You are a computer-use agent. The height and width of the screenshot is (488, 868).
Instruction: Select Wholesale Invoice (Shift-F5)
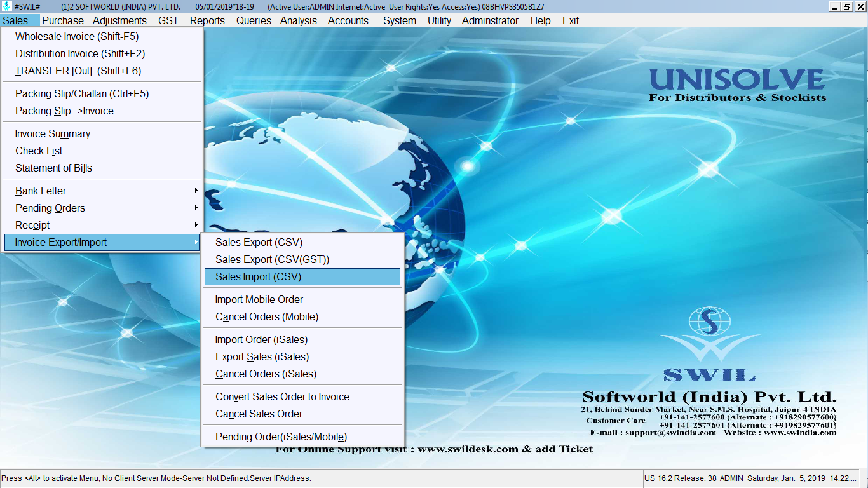[102, 37]
